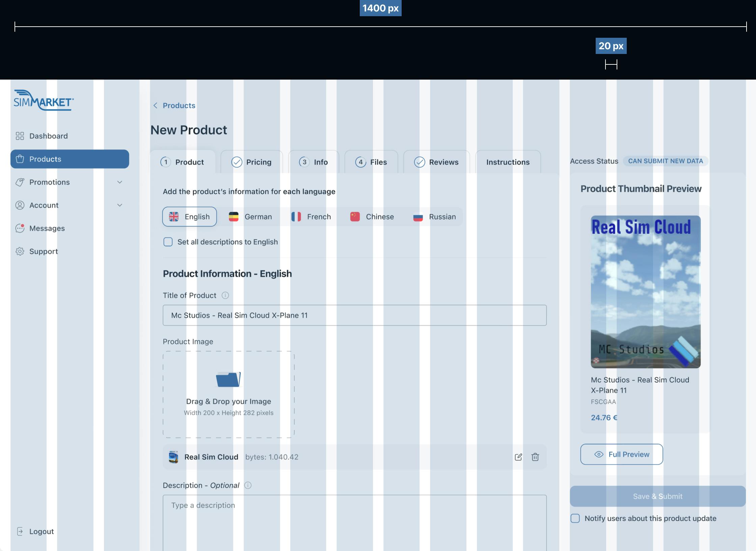The height and width of the screenshot is (551, 756).
Task: Select the Chinese language tab
Action: click(372, 217)
